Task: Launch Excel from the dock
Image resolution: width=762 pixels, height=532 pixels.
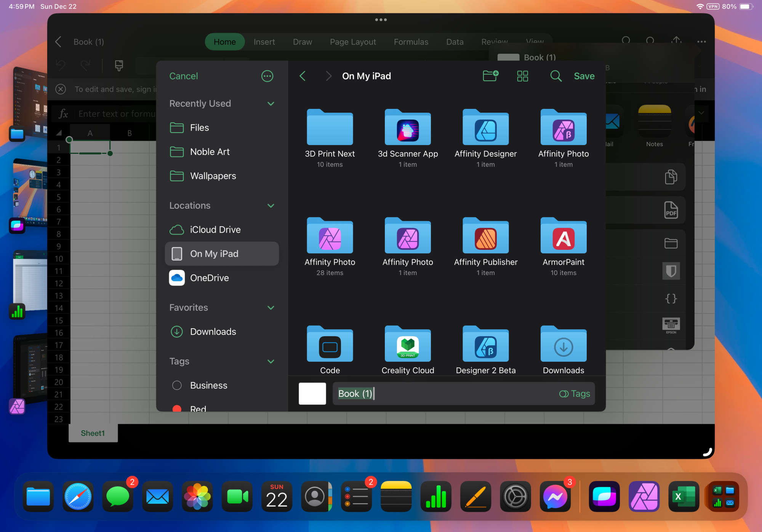Action: pos(683,496)
